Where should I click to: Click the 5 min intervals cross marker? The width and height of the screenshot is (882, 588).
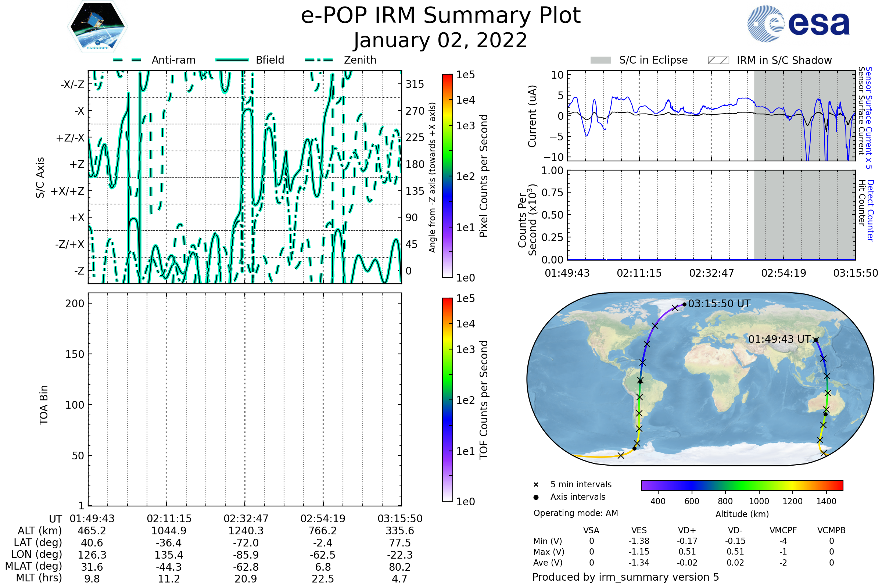click(536, 485)
